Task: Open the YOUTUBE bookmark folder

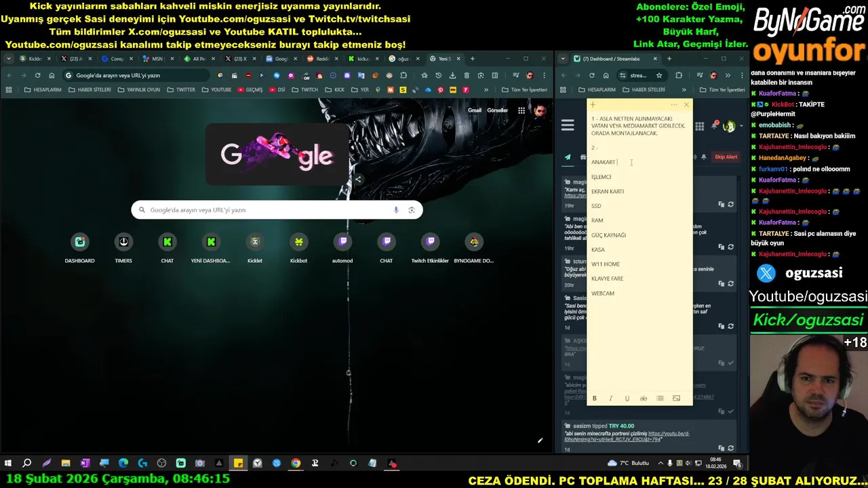Action: 216,89
